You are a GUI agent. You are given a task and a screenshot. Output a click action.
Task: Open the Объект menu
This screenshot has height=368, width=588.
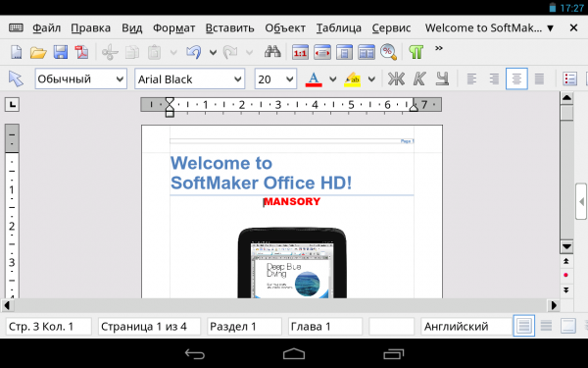[x=285, y=28]
